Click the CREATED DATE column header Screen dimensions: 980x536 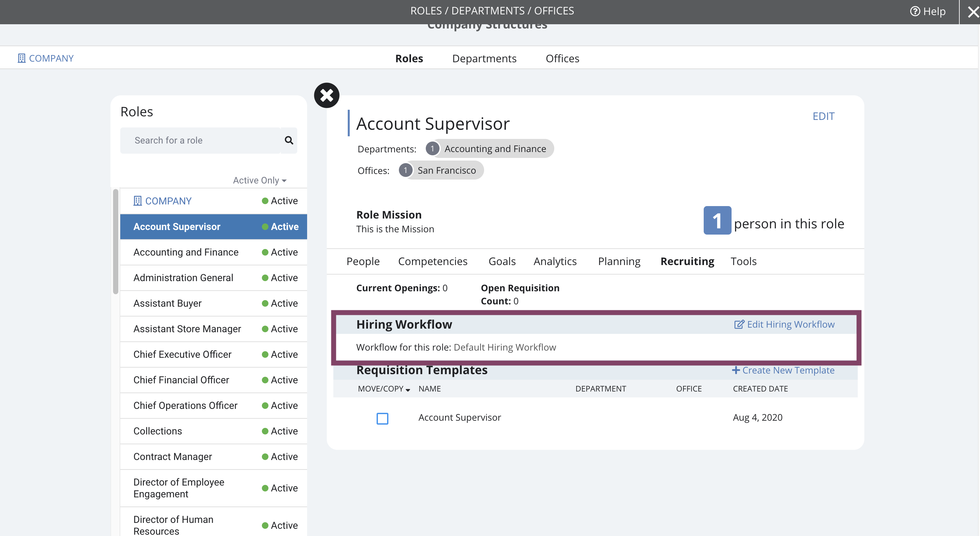point(760,389)
